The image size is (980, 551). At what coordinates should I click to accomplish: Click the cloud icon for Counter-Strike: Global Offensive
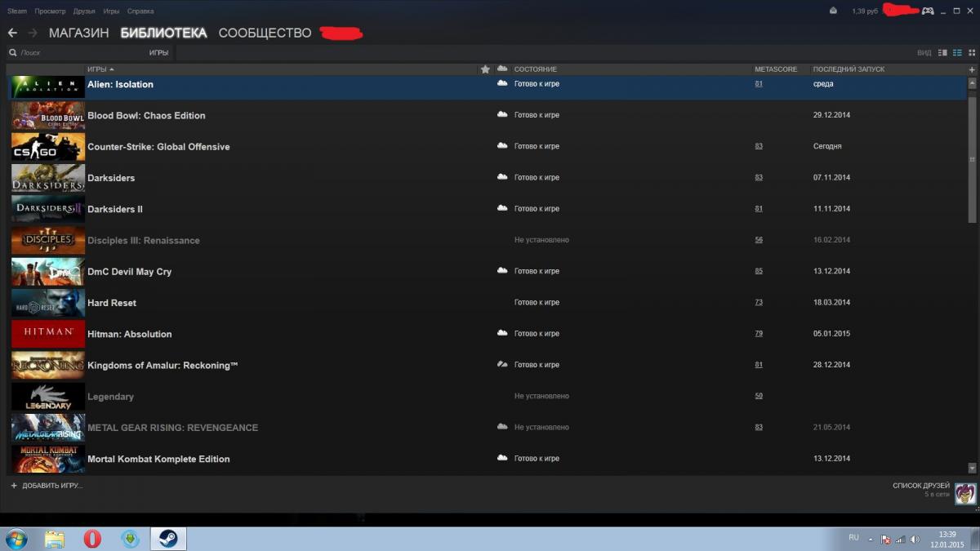(502, 146)
